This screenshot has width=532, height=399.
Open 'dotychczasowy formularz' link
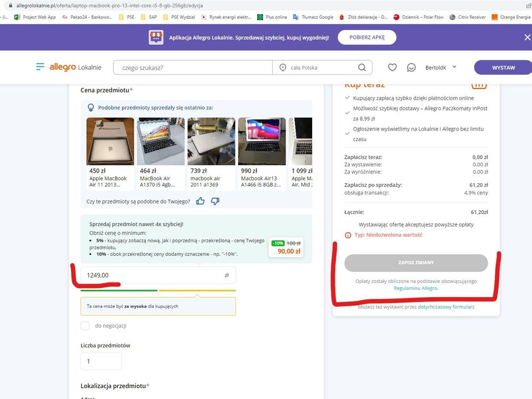(x=446, y=307)
